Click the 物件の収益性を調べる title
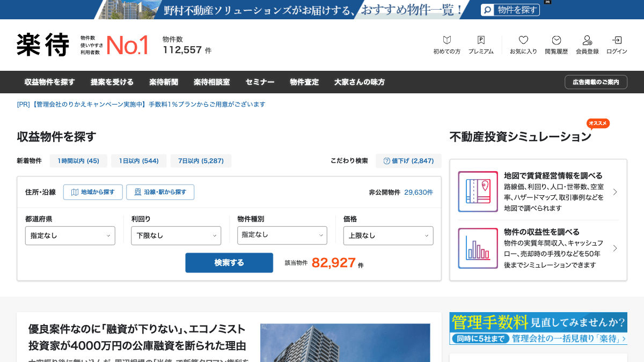644x362 pixels. tap(541, 232)
